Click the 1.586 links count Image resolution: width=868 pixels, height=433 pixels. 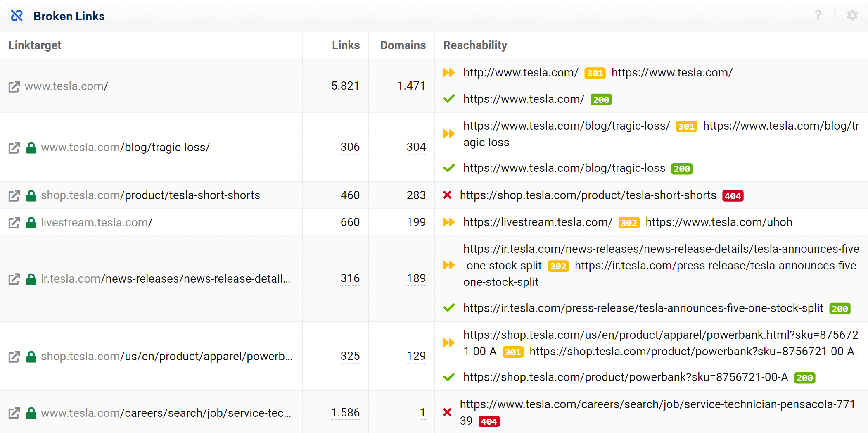click(345, 413)
